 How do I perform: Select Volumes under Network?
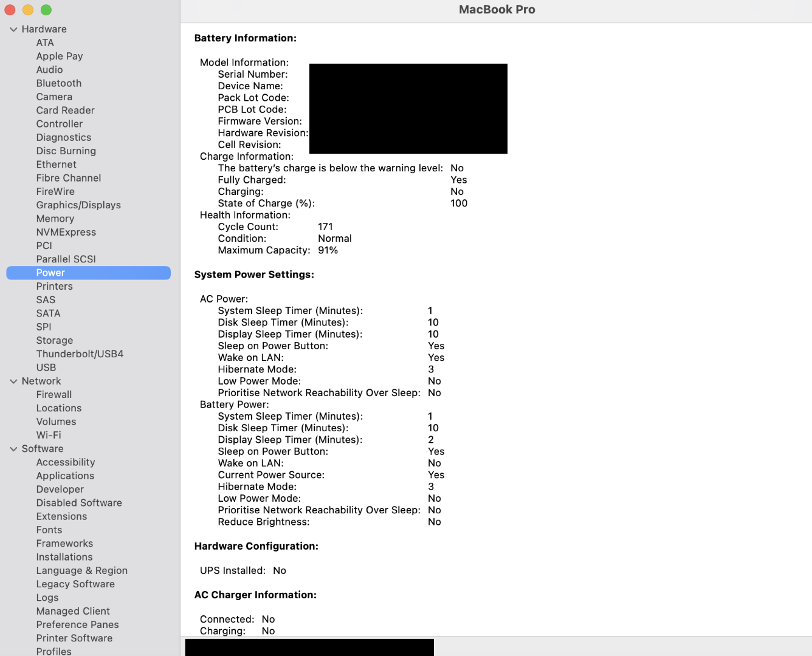click(x=56, y=422)
